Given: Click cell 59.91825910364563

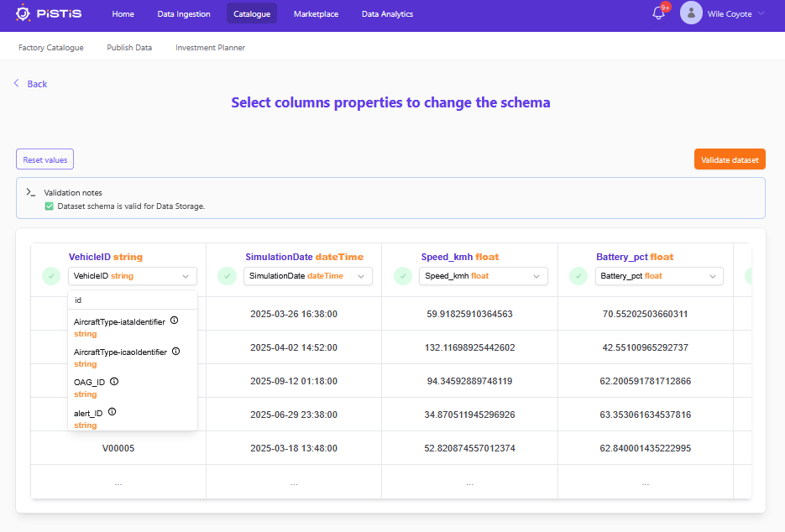Looking at the screenshot, I should 469,314.
